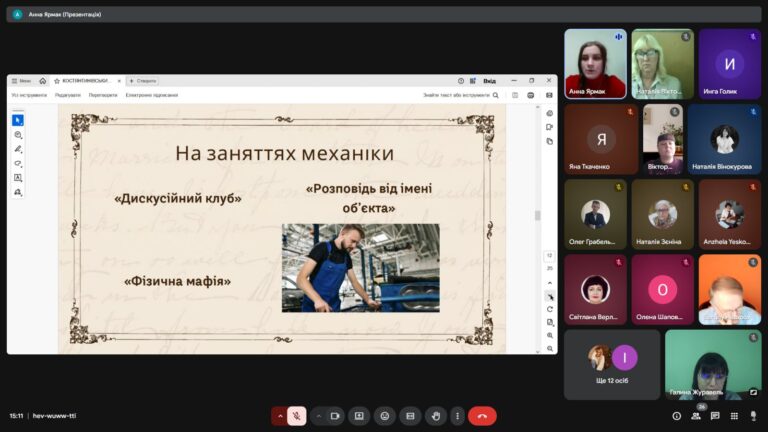This screenshot has width=768, height=432.
Task: Open the emoji reactions button
Action: pos(385,416)
